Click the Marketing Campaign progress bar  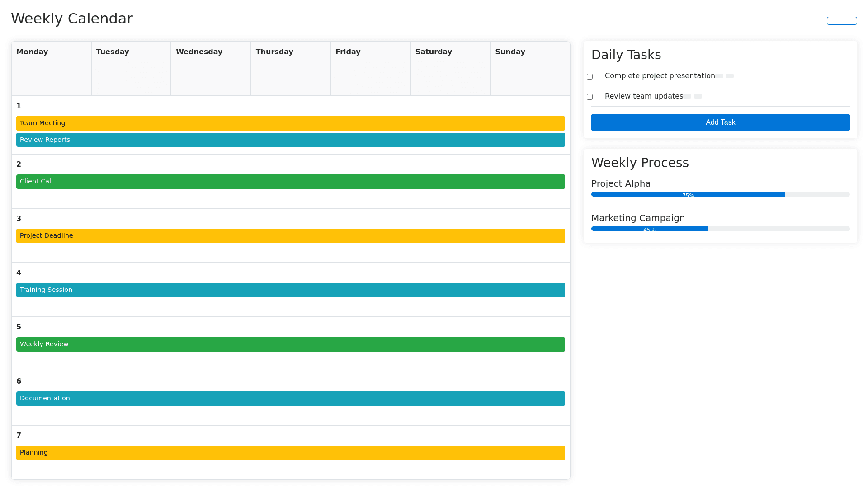(x=720, y=229)
